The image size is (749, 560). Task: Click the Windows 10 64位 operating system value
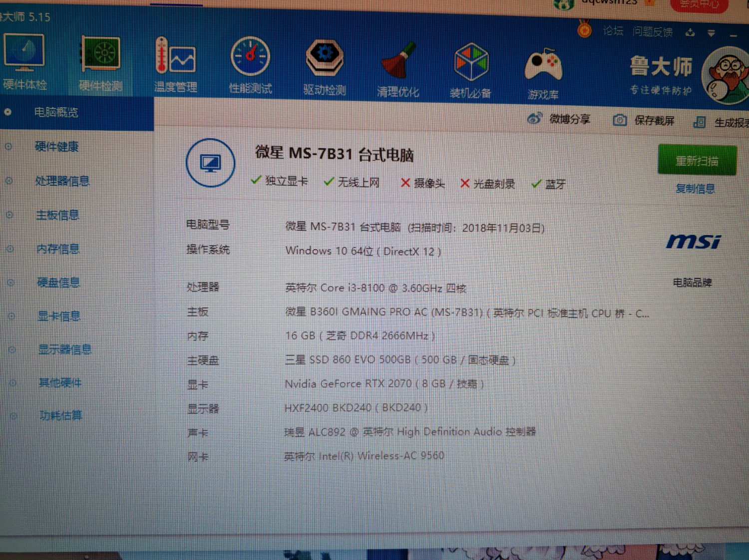363,251
